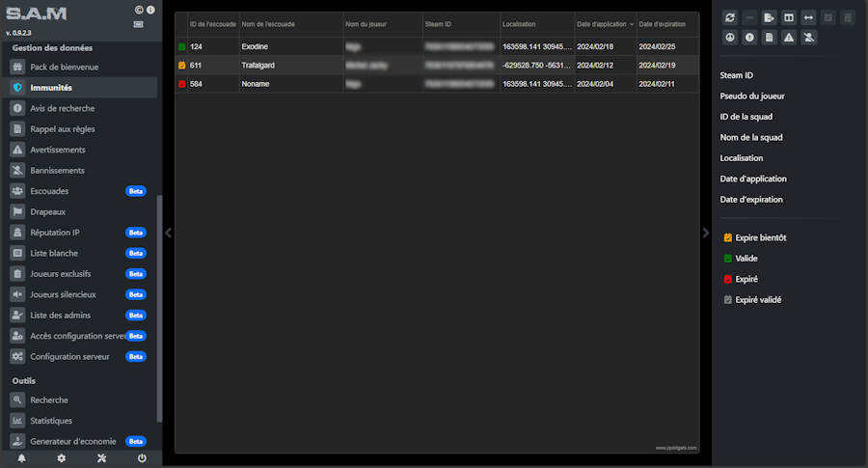Click the refresh icon in the right toolbar
Image resolution: width=868 pixels, height=468 pixels.
[x=730, y=17]
